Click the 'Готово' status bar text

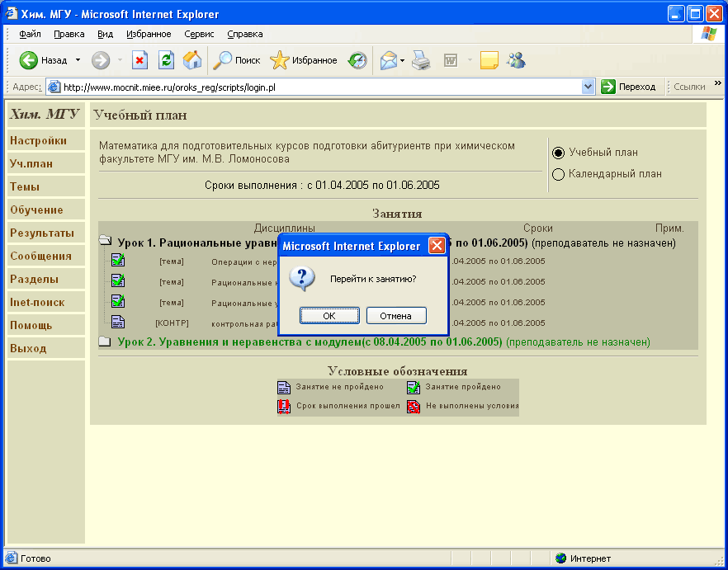coord(35,558)
